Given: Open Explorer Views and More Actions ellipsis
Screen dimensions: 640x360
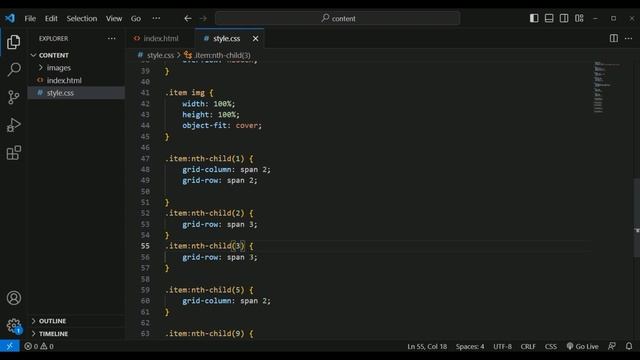Looking at the screenshot, I should (111, 38).
